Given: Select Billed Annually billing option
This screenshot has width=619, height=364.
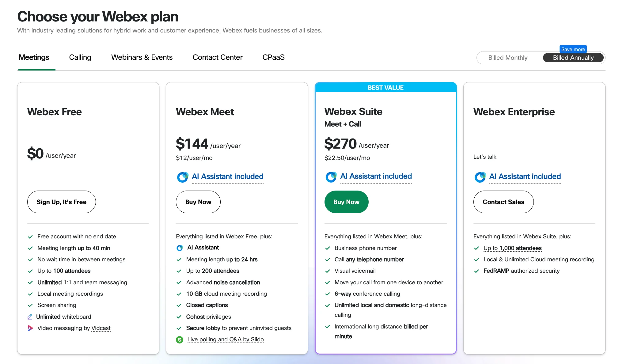Looking at the screenshot, I should click(x=573, y=58).
